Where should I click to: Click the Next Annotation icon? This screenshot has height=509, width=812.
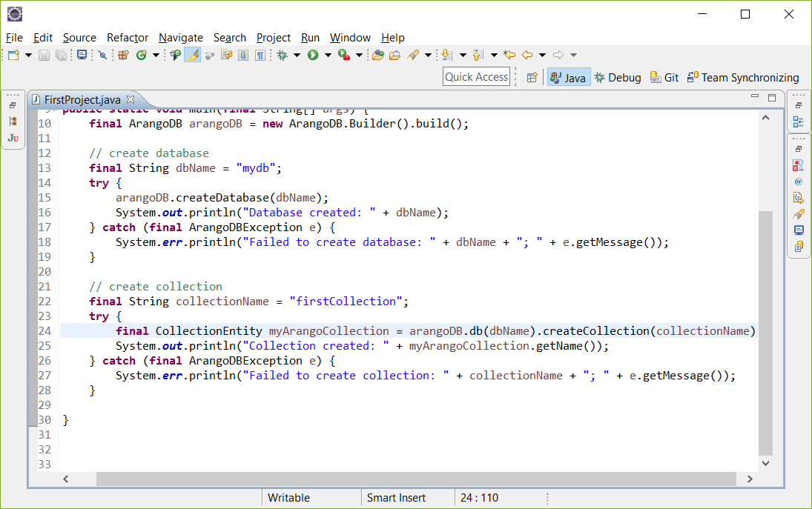[x=447, y=55]
